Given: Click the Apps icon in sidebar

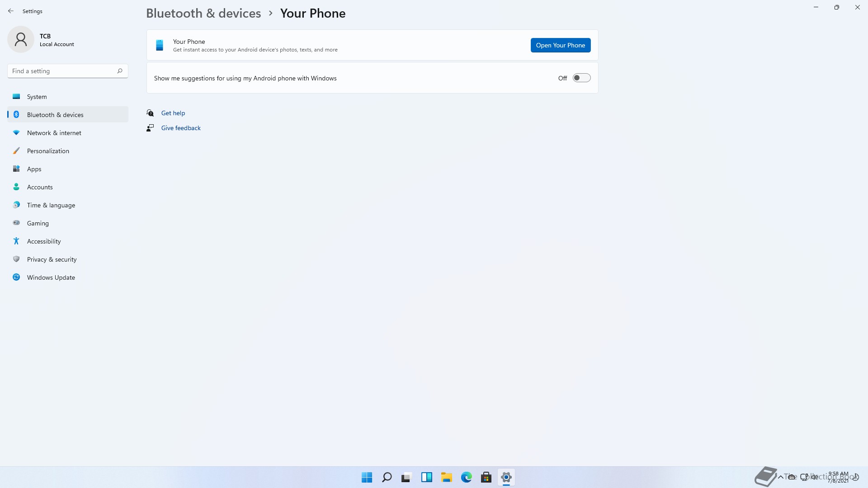Looking at the screenshot, I should pyautogui.click(x=16, y=169).
